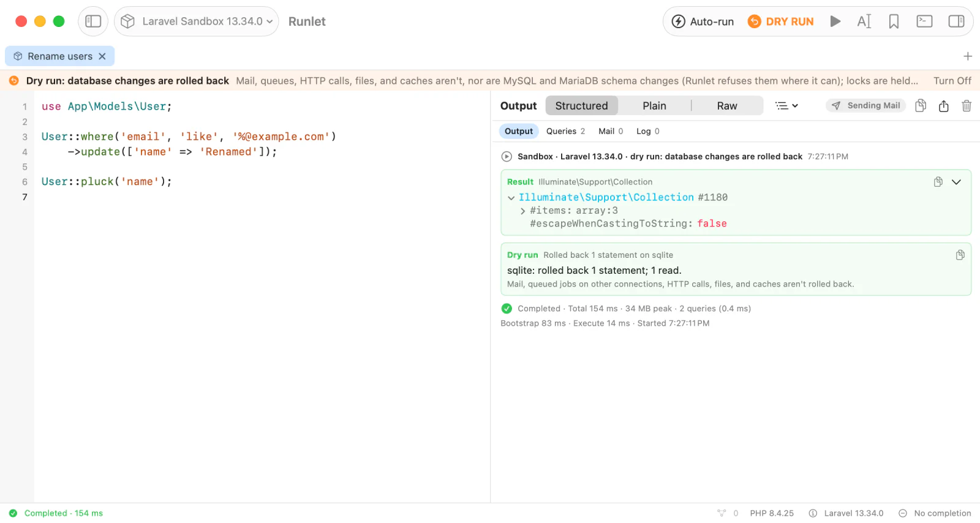Collapse the Result block chevron
The height and width of the screenshot is (523, 980).
coord(956,182)
